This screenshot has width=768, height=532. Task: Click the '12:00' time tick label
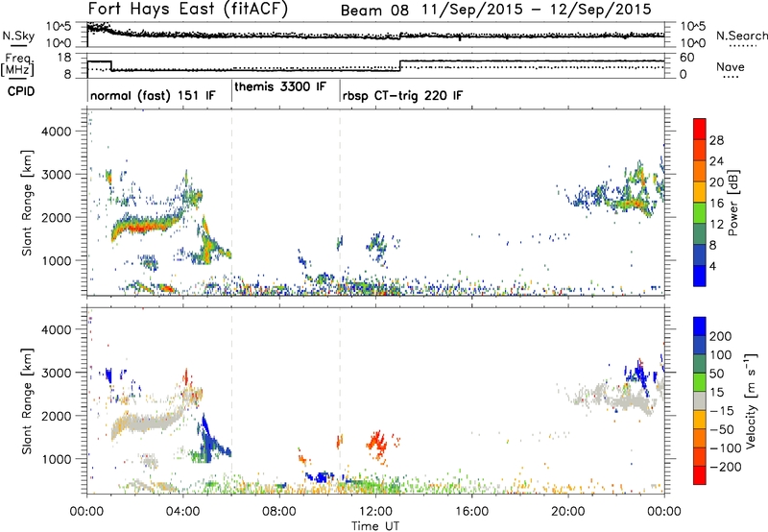tap(375, 512)
